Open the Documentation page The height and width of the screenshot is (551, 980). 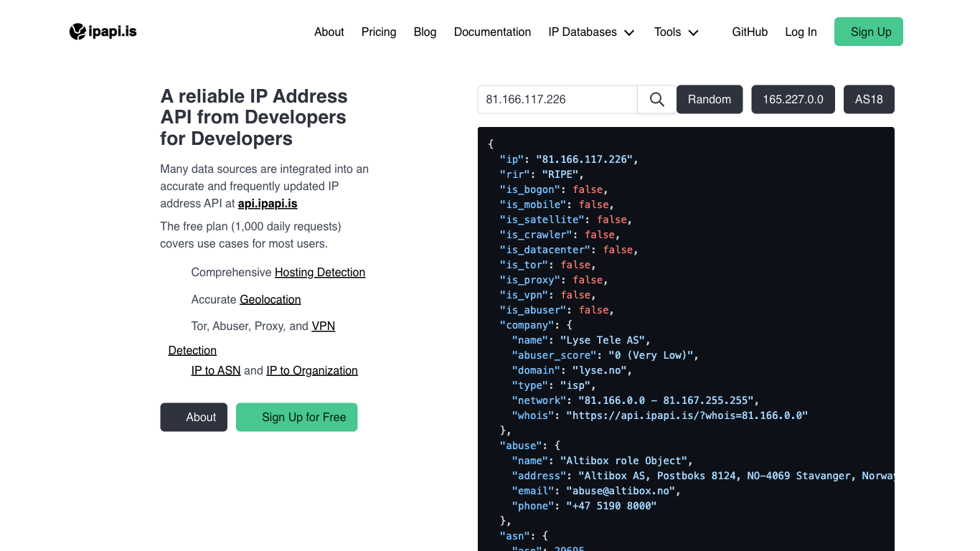[492, 32]
